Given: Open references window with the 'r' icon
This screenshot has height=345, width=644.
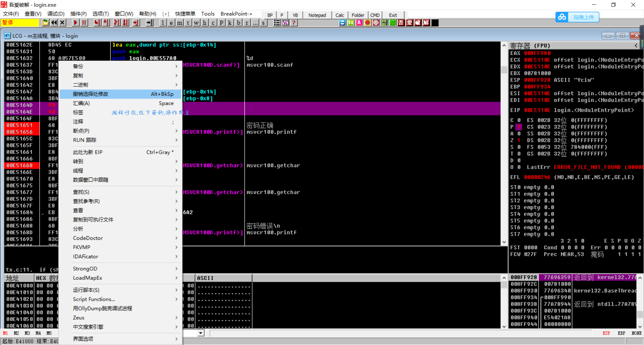Looking at the screenshot, I should coord(247,22).
